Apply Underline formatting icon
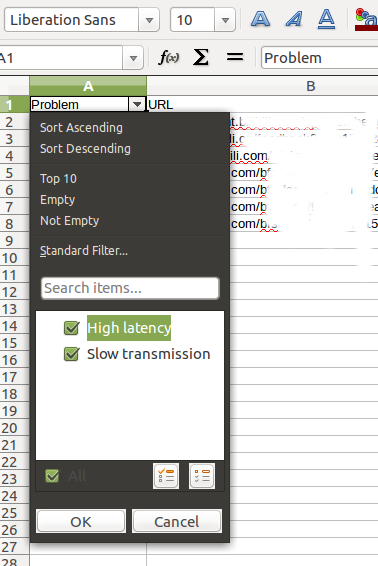The width and height of the screenshot is (378, 566). click(x=326, y=19)
